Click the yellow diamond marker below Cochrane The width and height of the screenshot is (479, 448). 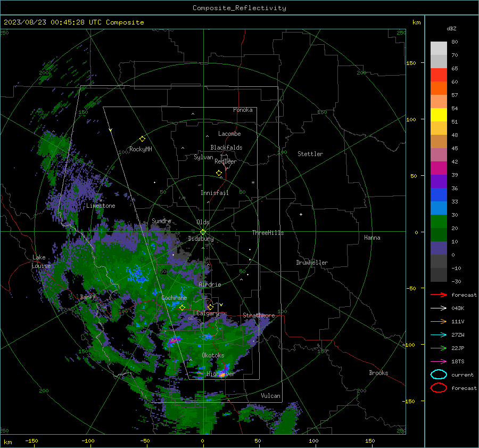pos(182,307)
